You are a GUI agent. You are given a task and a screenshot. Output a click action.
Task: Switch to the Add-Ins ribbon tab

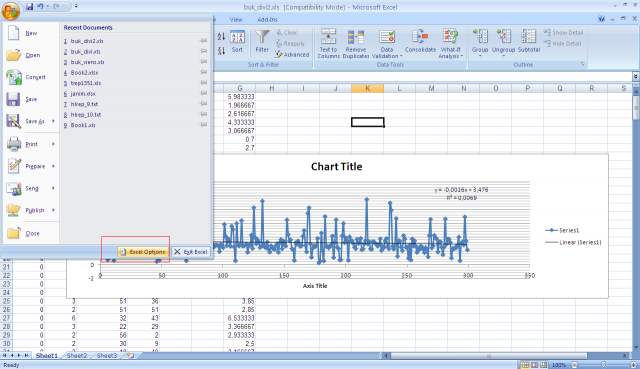click(x=267, y=19)
